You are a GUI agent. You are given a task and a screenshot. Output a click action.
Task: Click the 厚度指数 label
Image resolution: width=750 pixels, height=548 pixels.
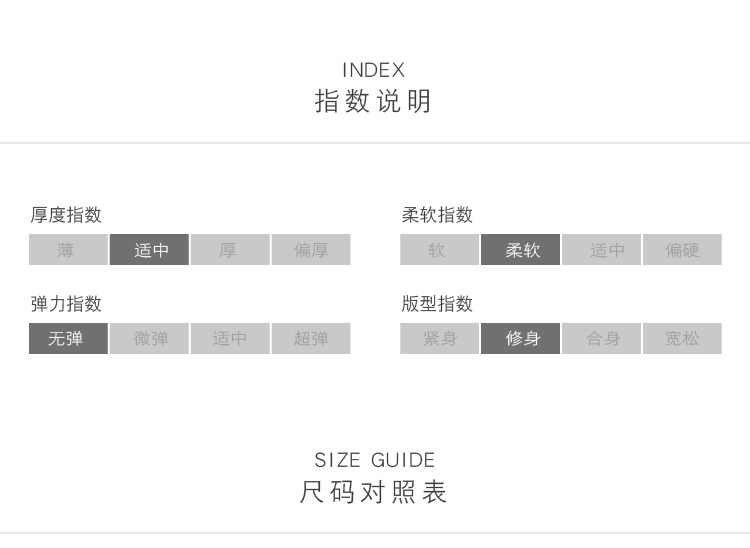click(66, 215)
